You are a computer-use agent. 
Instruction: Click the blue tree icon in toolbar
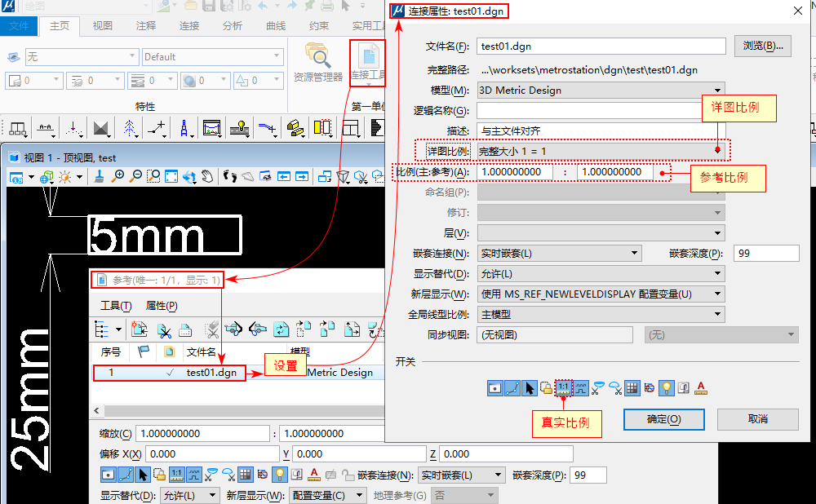click(x=130, y=127)
